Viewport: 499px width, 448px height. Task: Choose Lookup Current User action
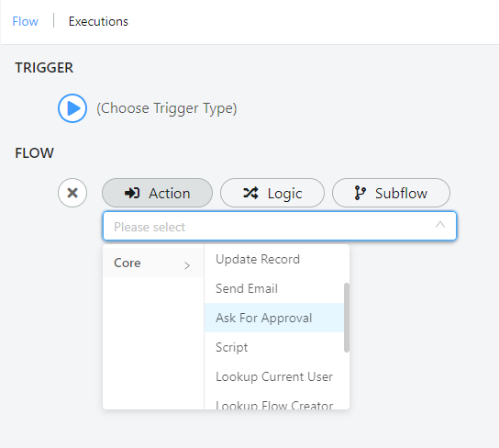pos(274,376)
